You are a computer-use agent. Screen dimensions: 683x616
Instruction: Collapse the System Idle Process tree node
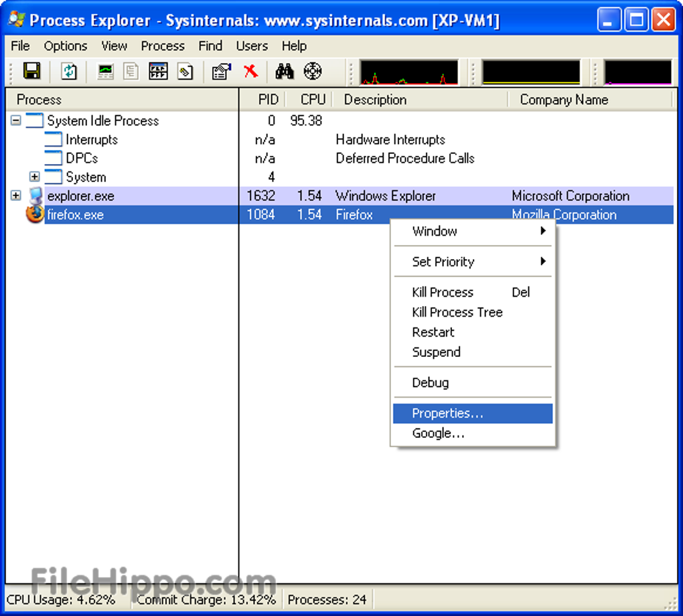pyautogui.click(x=16, y=121)
